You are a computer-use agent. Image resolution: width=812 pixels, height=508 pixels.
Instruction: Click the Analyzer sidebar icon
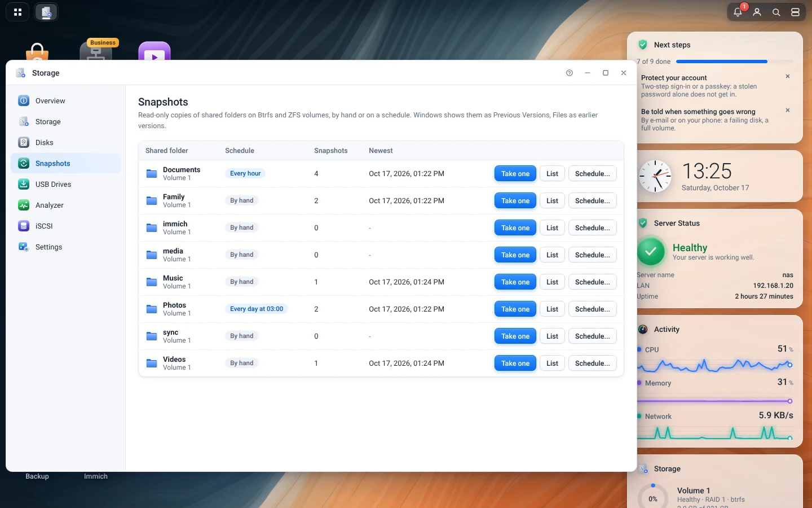click(24, 205)
